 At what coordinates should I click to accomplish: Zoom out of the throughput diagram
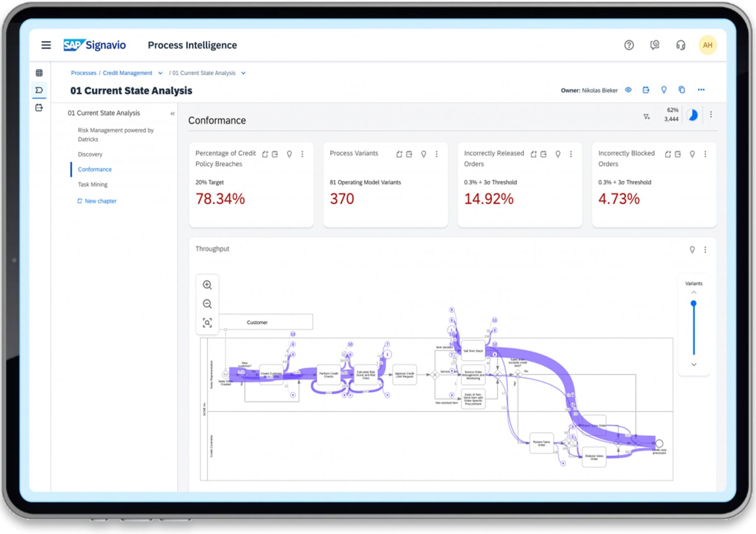[x=207, y=304]
